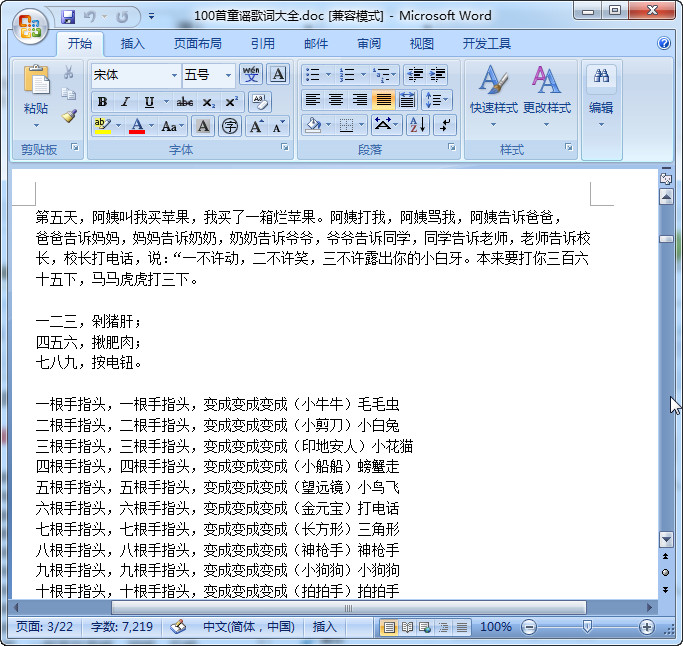The image size is (683, 646).
Task: Open the font size 五号 dropdown
Action: point(228,75)
